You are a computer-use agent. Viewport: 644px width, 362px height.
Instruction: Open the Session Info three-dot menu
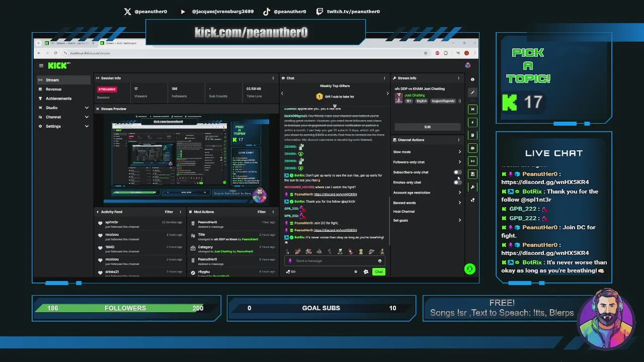click(273, 78)
